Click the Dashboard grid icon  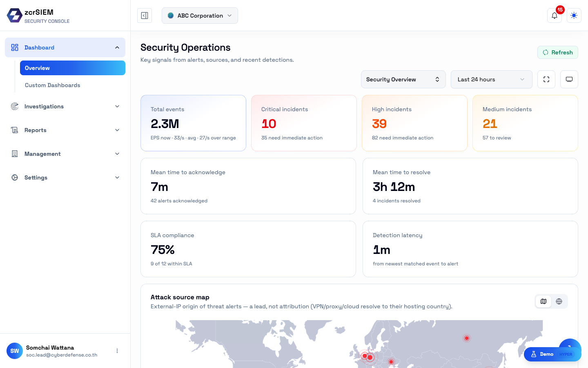pyautogui.click(x=15, y=47)
